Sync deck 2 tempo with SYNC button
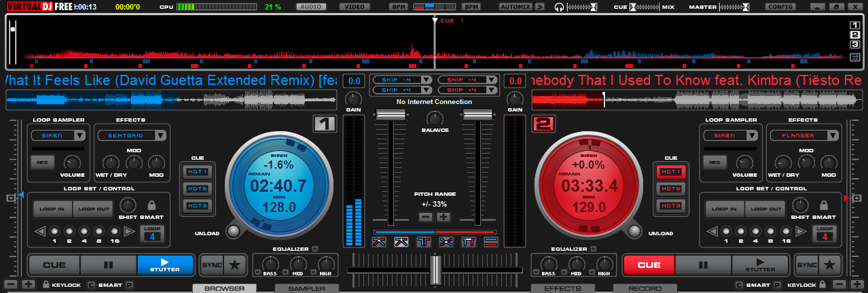868x293 pixels. pyautogui.click(x=807, y=264)
